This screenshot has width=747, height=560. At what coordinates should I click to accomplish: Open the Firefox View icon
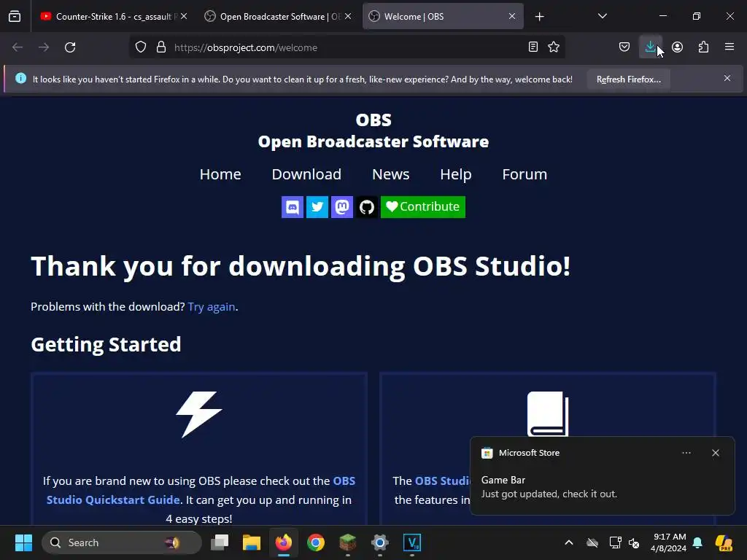[15, 16]
